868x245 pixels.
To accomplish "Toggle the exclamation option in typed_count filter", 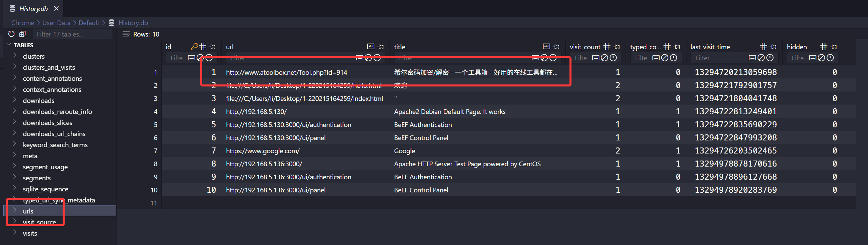I will 673,58.
